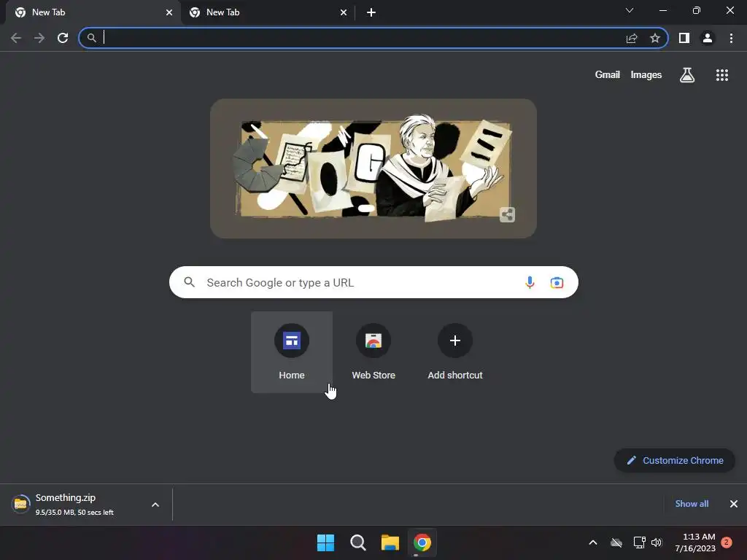Open a new tab with plus button
This screenshot has width=747, height=560.
pyautogui.click(x=371, y=12)
